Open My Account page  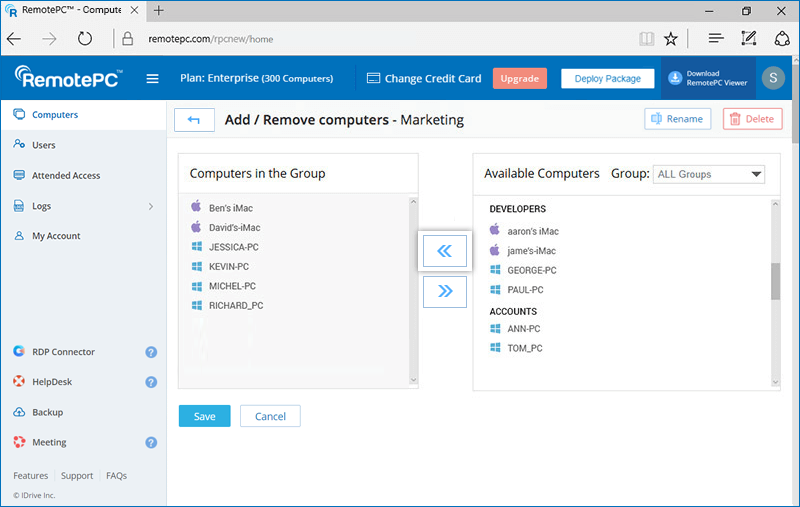point(56,236)
